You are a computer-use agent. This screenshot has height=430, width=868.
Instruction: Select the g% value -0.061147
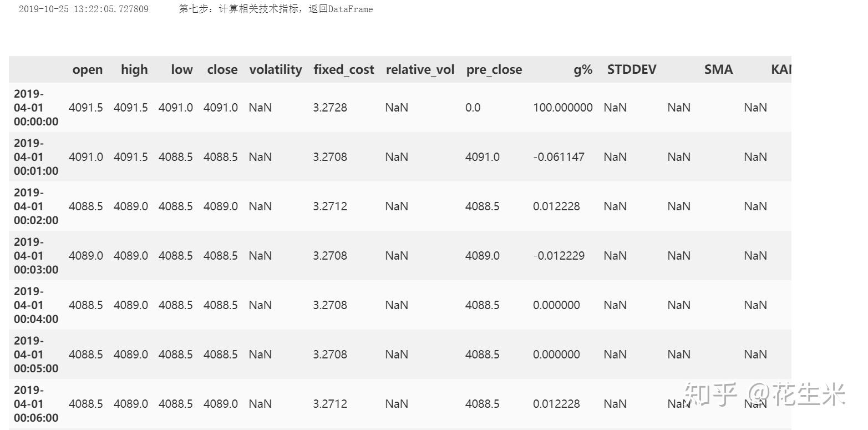pos(559,157)
